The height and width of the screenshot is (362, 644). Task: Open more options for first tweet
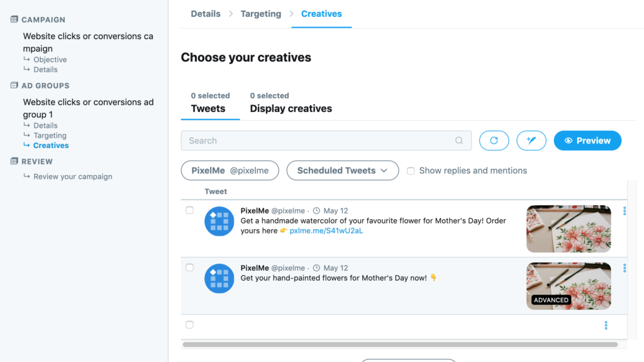point(624,211)
